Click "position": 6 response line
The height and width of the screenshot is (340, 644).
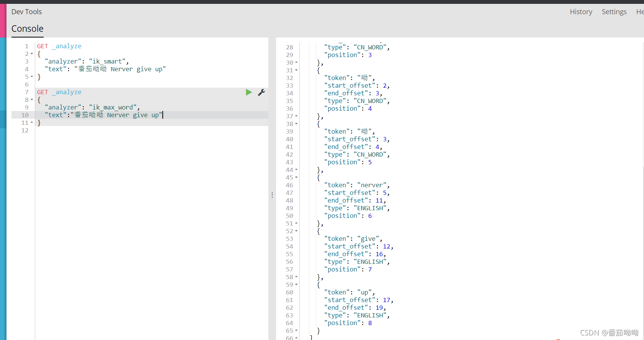(x=348, y=216)
